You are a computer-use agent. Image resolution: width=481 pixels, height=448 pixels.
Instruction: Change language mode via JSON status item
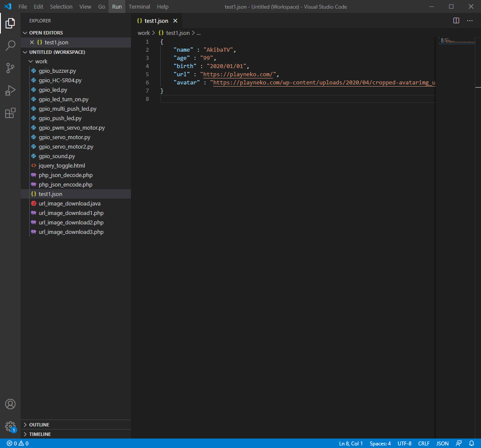coord(442,443)
